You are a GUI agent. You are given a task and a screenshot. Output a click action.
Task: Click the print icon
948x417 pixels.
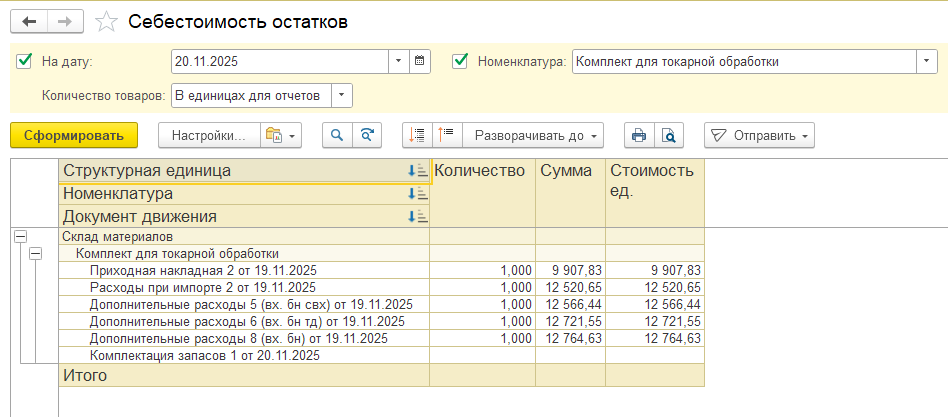click(x=639, y=135)
